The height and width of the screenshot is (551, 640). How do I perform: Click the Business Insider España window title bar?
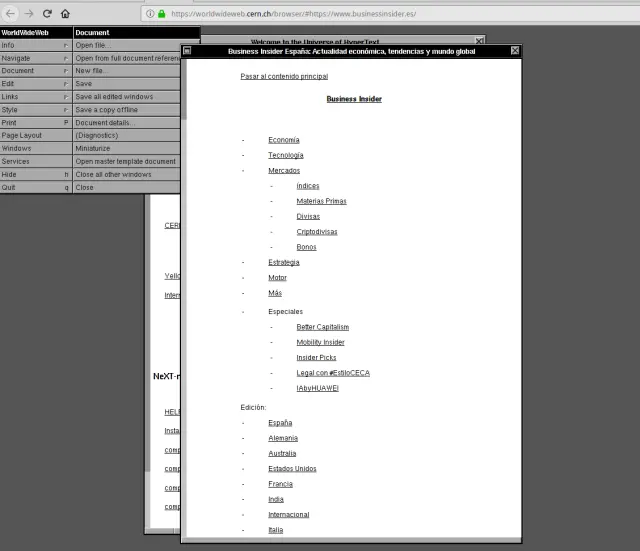(x=351, y=51)
